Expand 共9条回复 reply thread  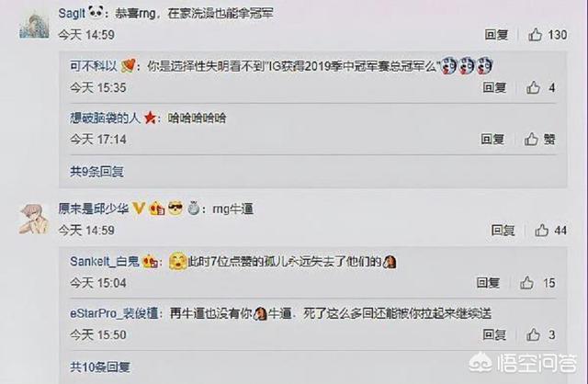[96, 172]
